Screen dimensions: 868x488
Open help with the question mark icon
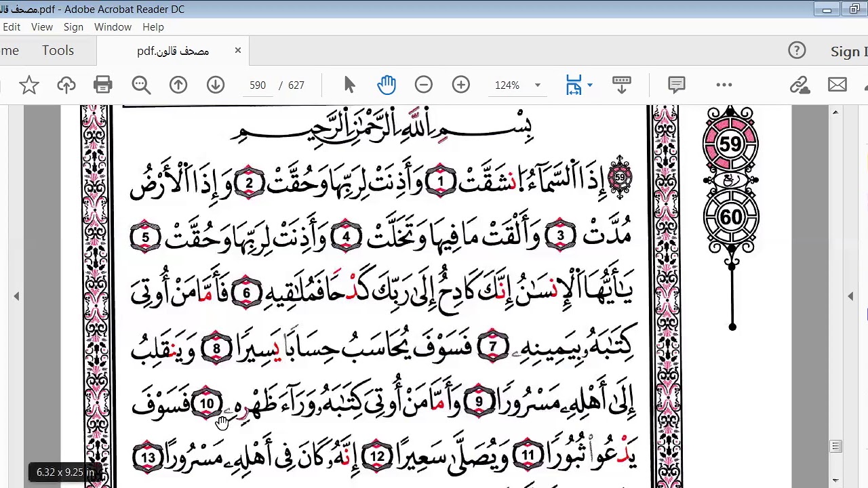[797, 51]
